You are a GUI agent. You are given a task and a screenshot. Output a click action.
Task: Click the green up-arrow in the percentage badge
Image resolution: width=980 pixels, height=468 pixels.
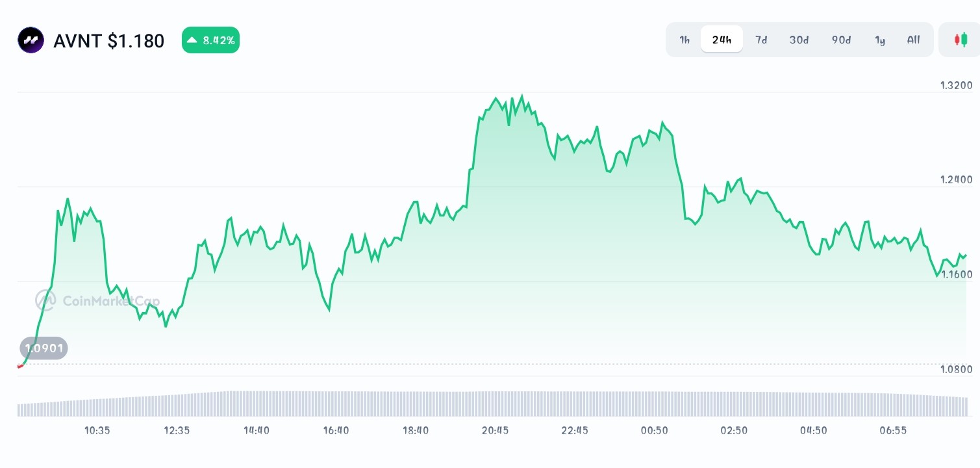click(x=191, y=40)
